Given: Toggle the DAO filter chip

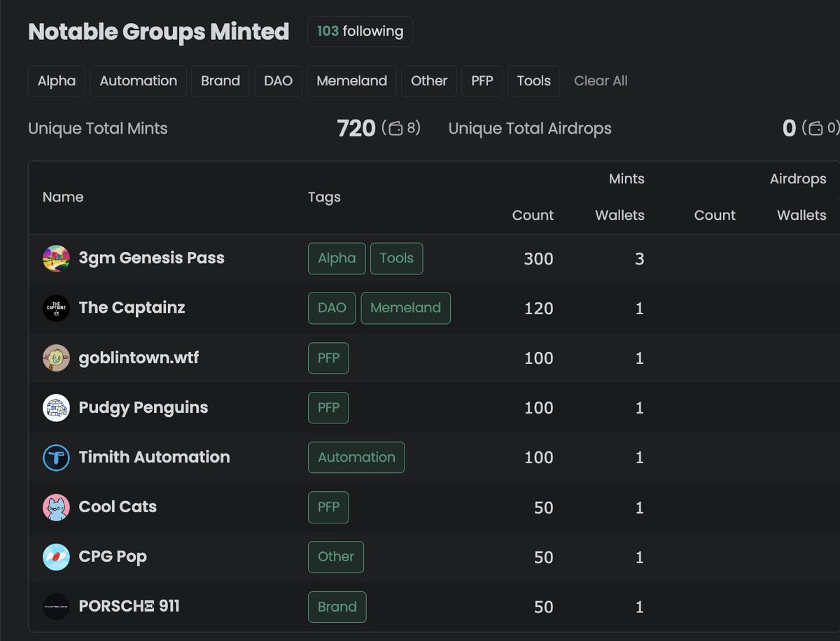Looking at the screenshot, I should tap(278, 80).
